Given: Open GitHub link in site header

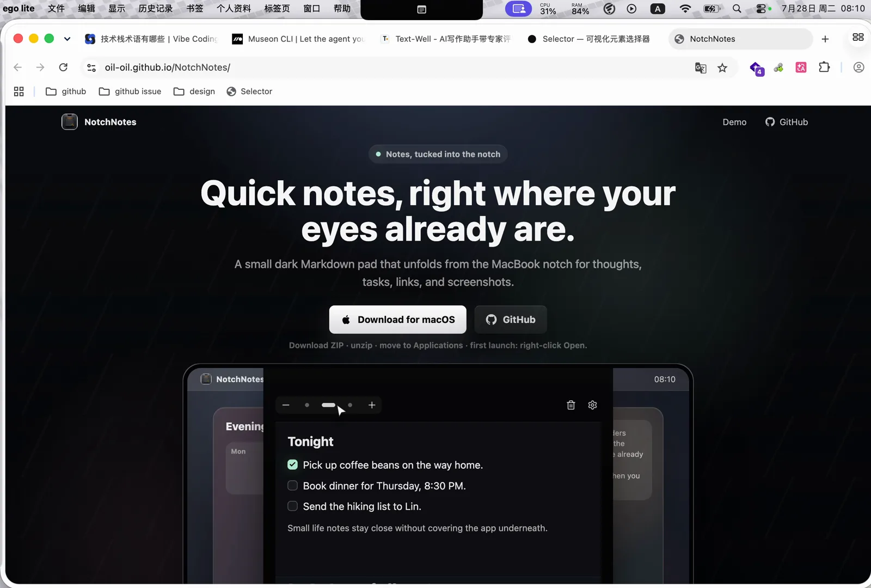Looking at the screenshot, I should [787, 122].
